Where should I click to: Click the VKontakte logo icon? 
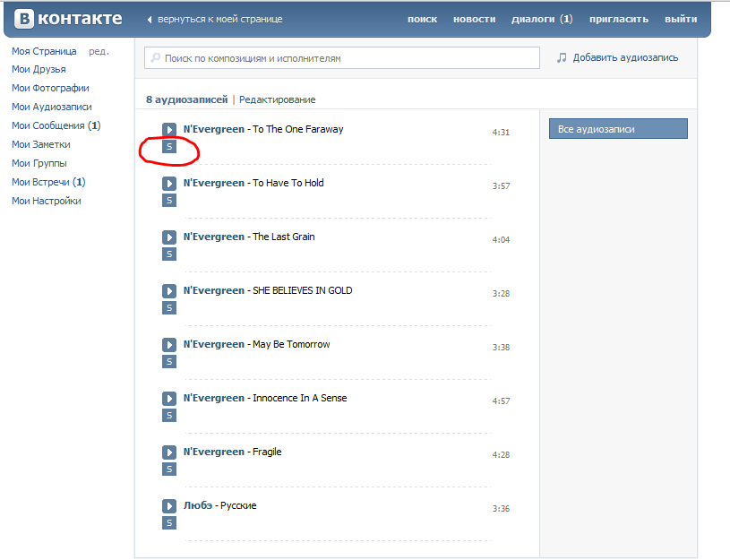(x=25, y=19)
